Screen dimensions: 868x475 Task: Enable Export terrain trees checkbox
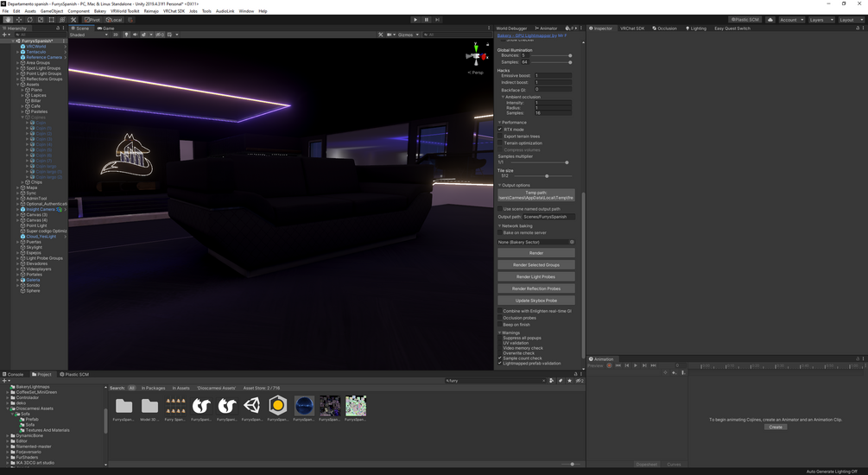point(500,136)
